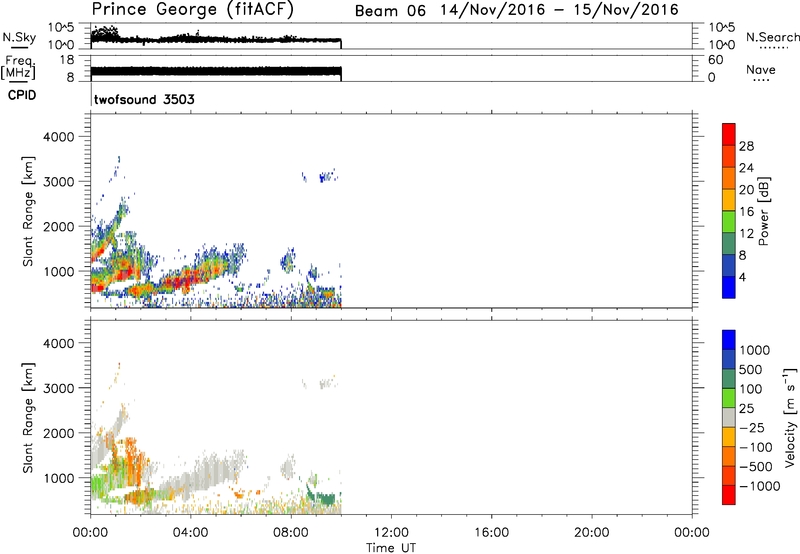Image resolution: width=800 pixels, height=554 pixels.
Task: Click the 'Power [dB]' colorbar label
Action: (764, 211)
